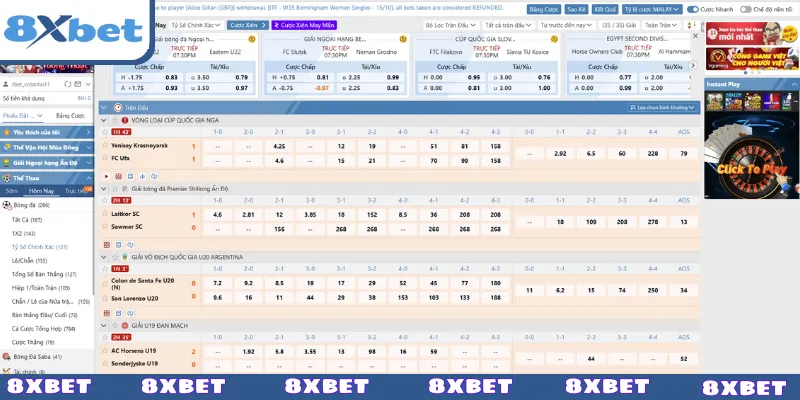
Task: Open scoreboard icon under Sawmer SC match
Action: [x=118, y=245]
